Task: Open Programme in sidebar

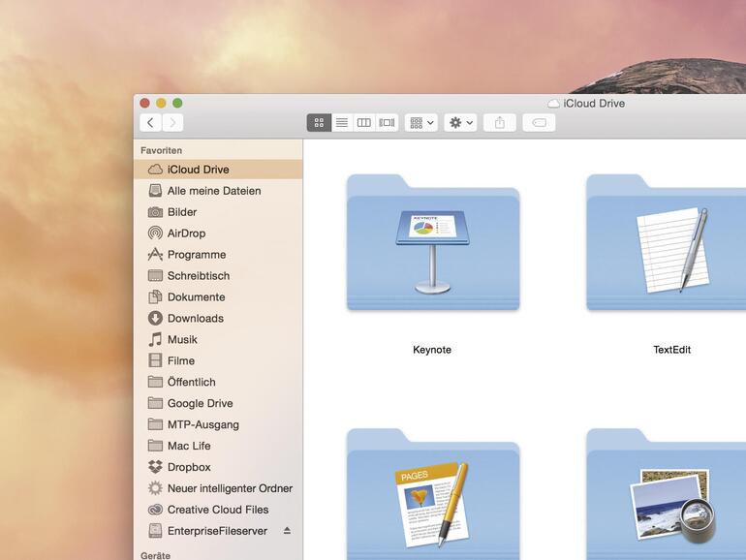Action: tap(218, 255)
